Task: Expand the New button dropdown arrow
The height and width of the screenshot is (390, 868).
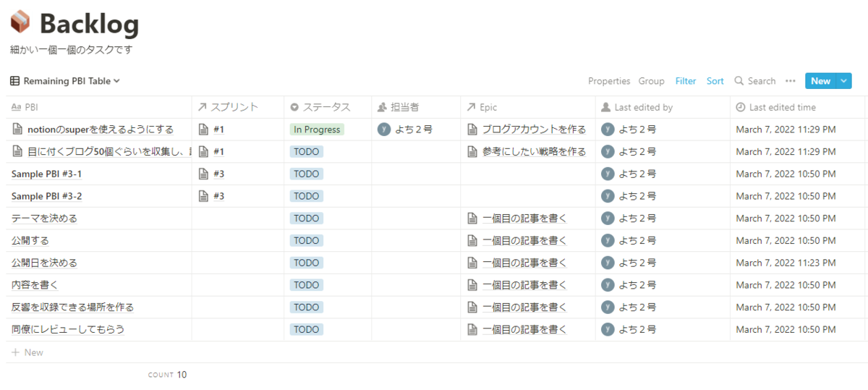Action: coord(844,81)
